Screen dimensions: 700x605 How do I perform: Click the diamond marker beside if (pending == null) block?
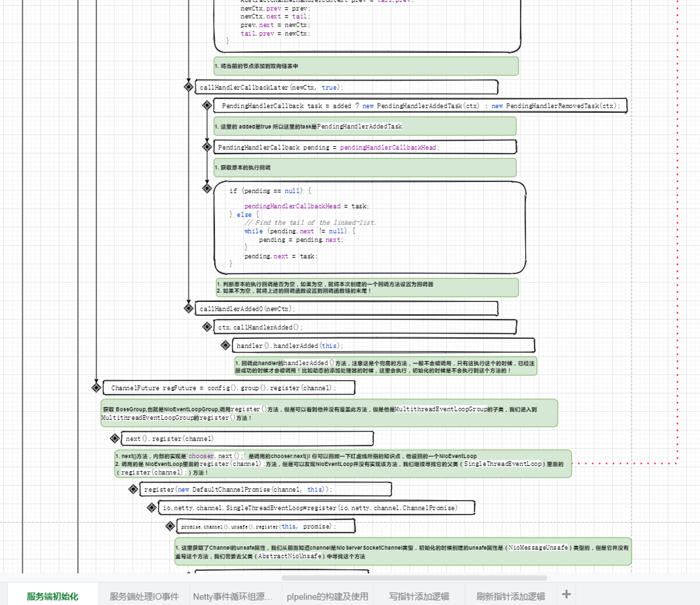(207, 188)
